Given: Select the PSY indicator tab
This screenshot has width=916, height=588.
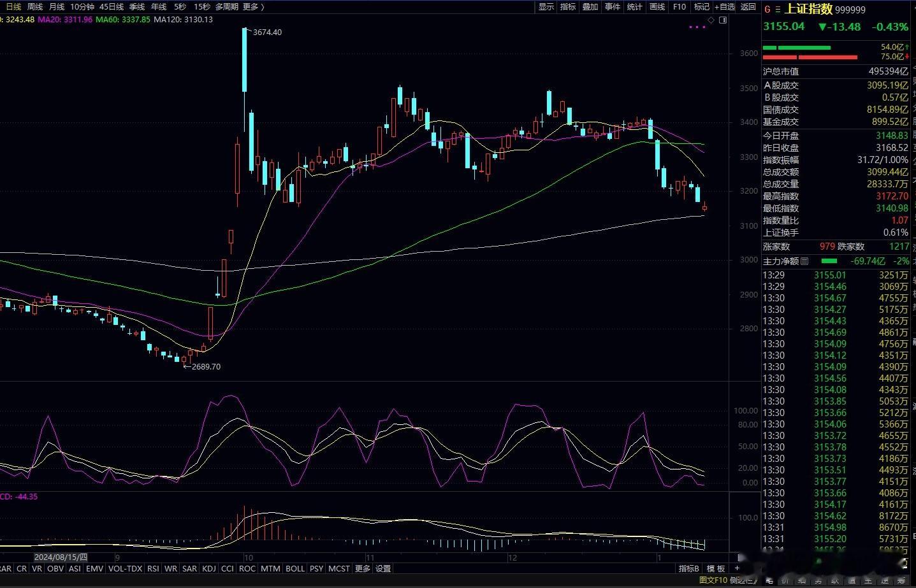Looking at the screenshot, I should click(x=317, y=568).
